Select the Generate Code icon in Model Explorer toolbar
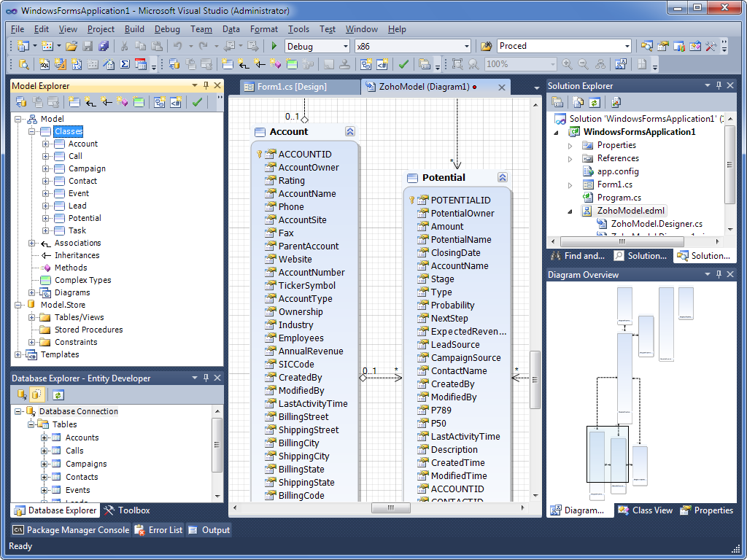Viewport: 747px width, 560px height. point(177,101)
